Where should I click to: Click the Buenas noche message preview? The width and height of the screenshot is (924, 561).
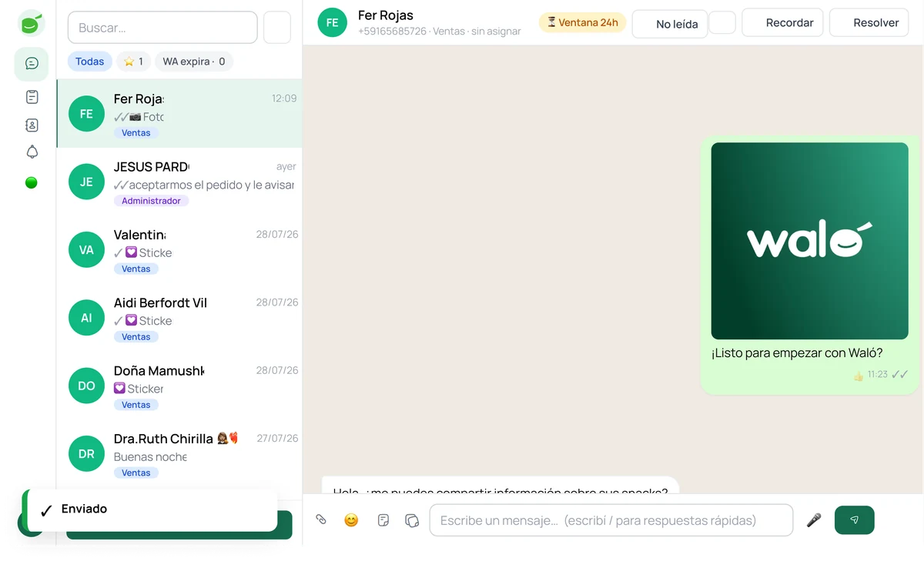click(x=150, y=457)
